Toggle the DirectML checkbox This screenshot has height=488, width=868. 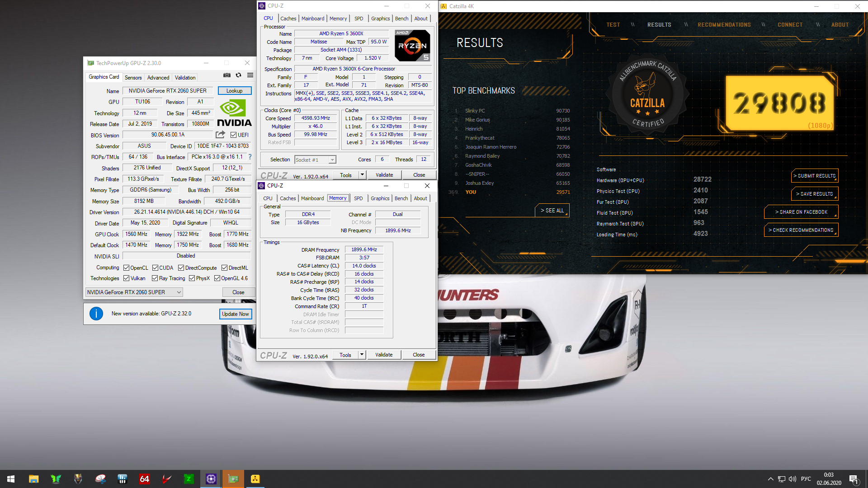point(224,268)
